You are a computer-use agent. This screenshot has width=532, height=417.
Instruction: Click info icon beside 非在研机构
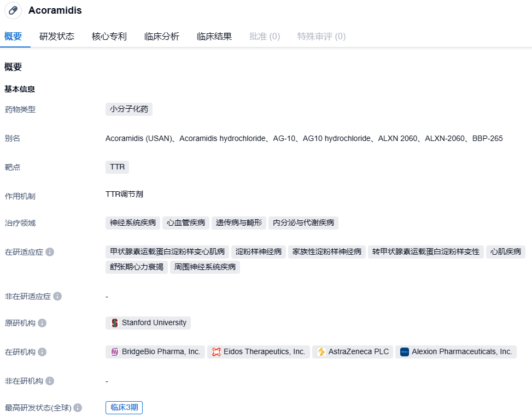point(50,381)
